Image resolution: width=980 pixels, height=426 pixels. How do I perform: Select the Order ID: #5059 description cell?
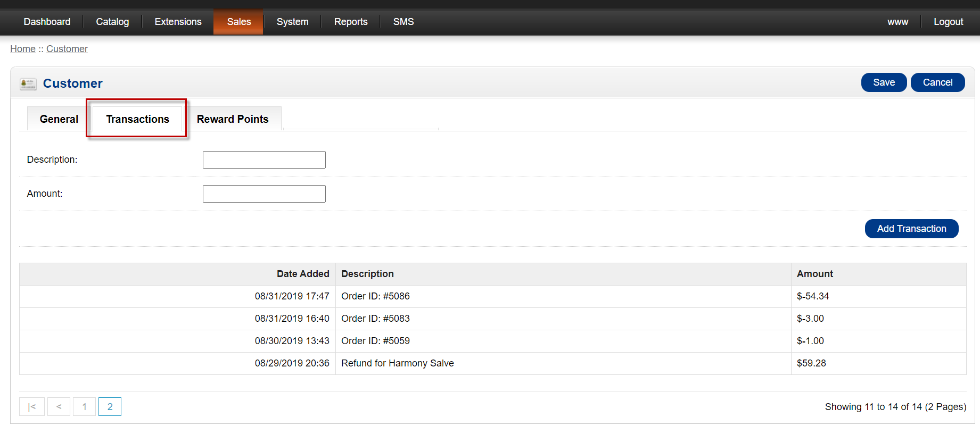pyautogui.click(x=563, y=341)
